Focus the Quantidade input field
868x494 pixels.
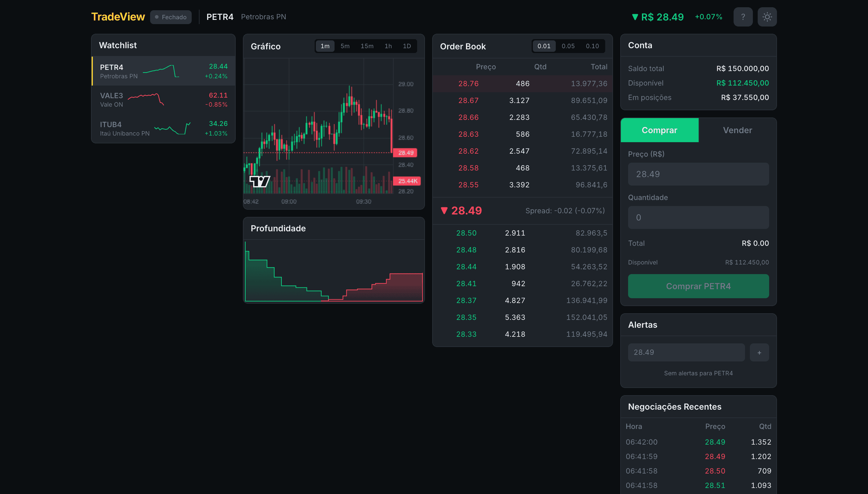[x=698, y=217]
